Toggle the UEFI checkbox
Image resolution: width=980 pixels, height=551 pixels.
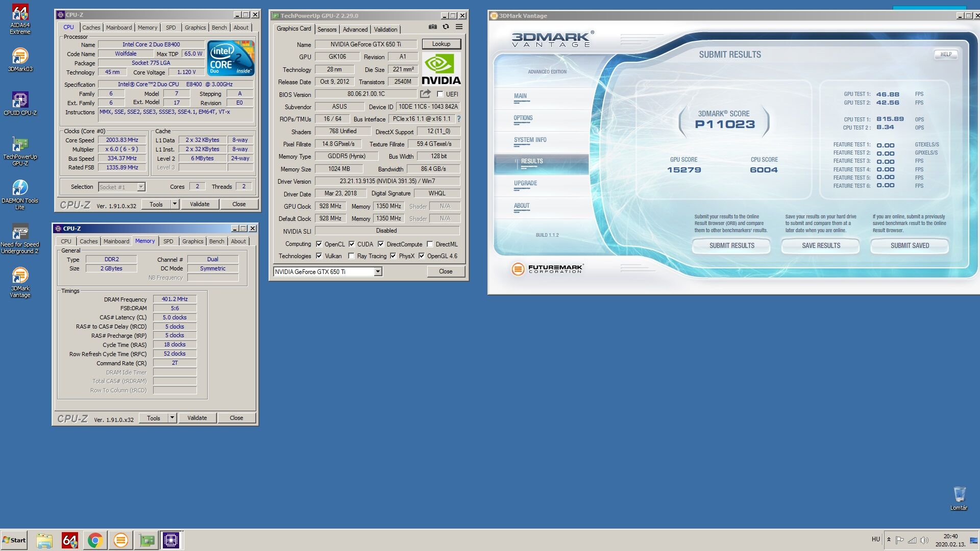click(x=440, y=94)
